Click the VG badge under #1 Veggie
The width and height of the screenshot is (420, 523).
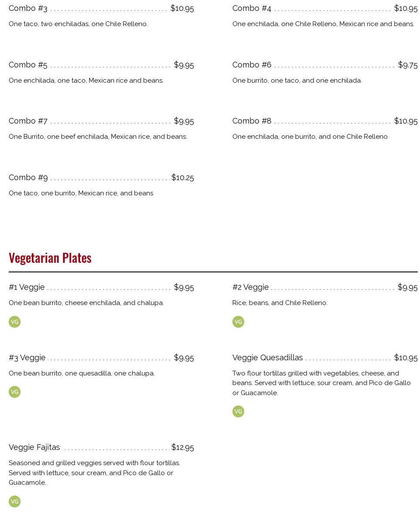click(x=14, y=322)
